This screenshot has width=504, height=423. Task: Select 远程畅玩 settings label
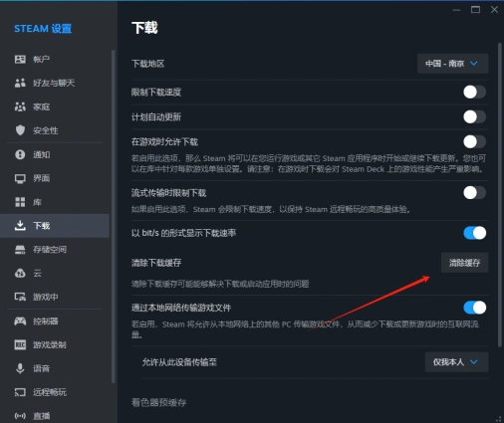[50, 392]
